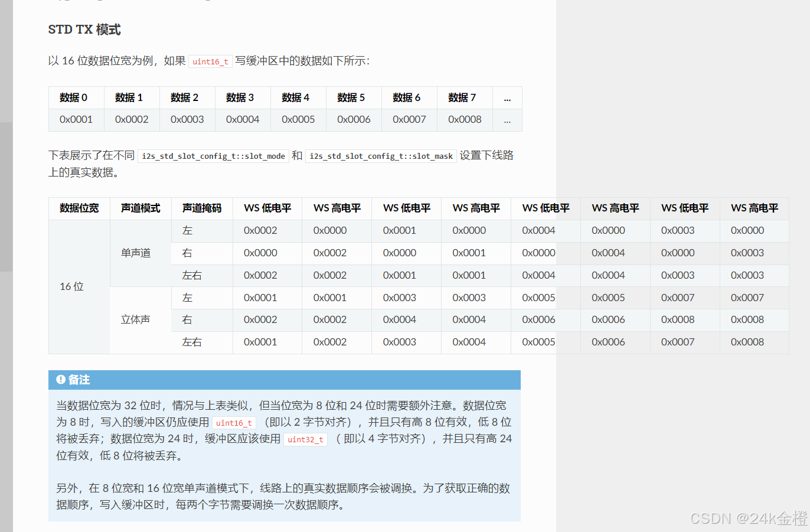Click the uint16_t reference inside the 备注 box

[x=234, y=423]
